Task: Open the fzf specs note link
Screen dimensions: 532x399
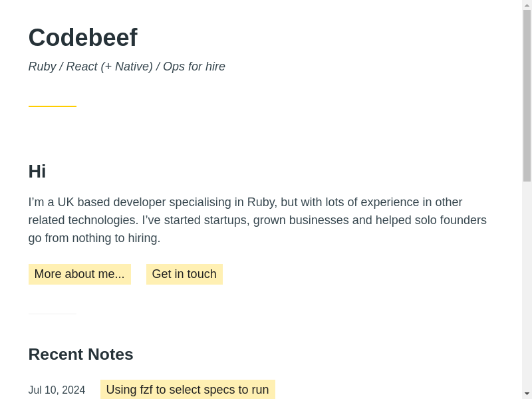Action: pyautogui.click(x=188, y=390)
